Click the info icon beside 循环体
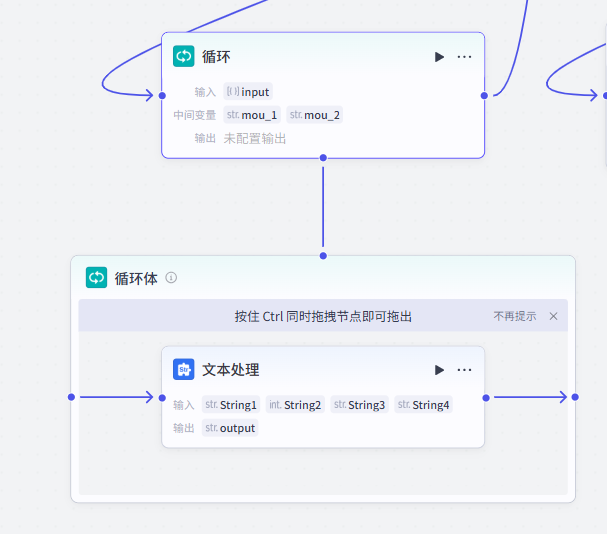 (171, 278)
